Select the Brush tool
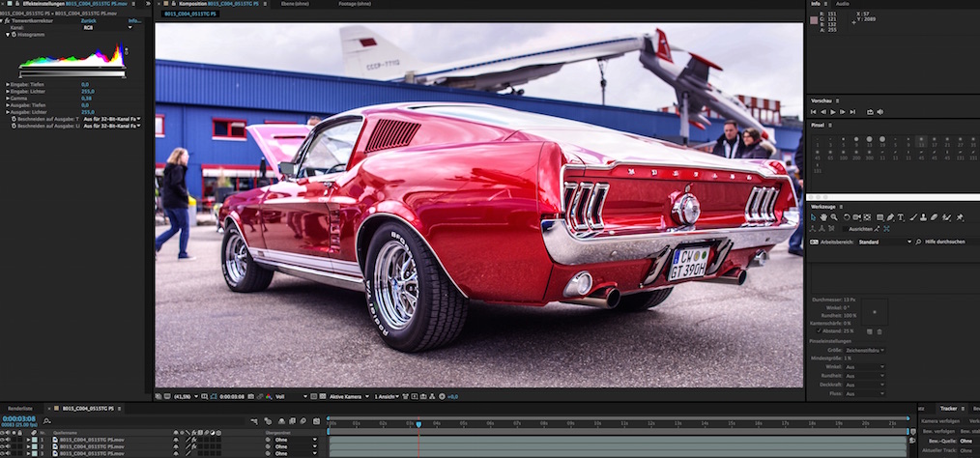The height and width of the screenshot is (458, 980). pos(913,217)
